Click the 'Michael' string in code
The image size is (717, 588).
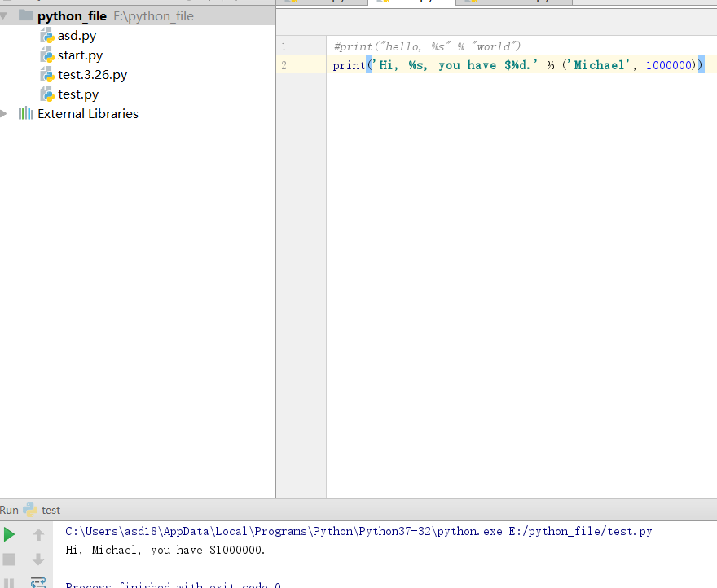tap(599, 65)
